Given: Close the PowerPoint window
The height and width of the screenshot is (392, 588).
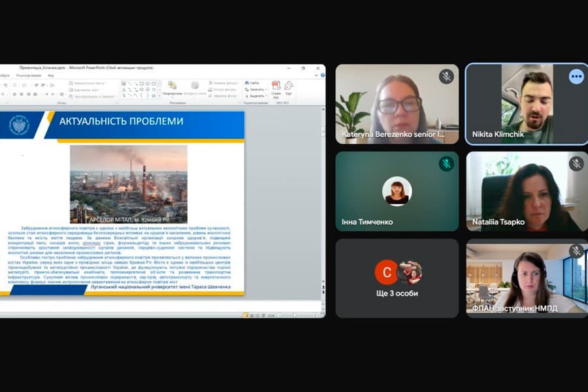Looking at the screenshot, I should click(x=318, y=68).
